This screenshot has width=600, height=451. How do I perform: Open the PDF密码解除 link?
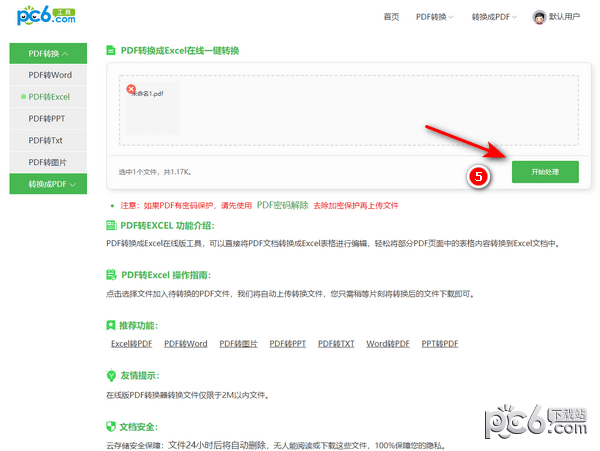point(283,205)
